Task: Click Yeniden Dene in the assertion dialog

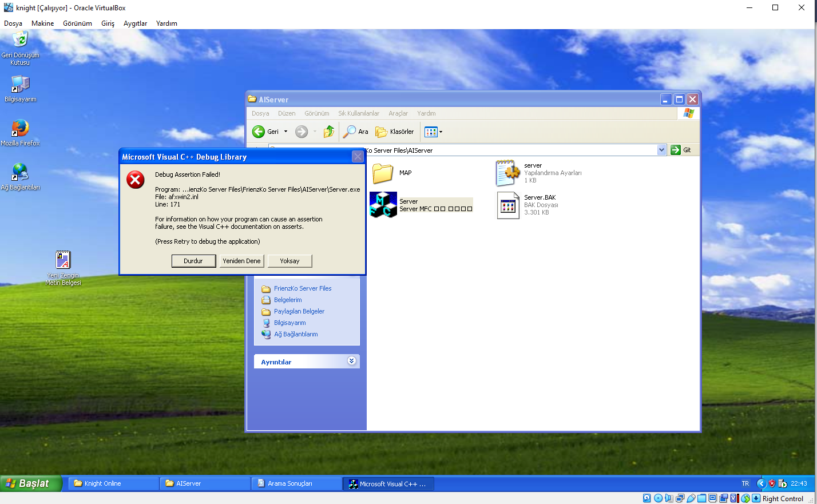Action: pos(241,261)
